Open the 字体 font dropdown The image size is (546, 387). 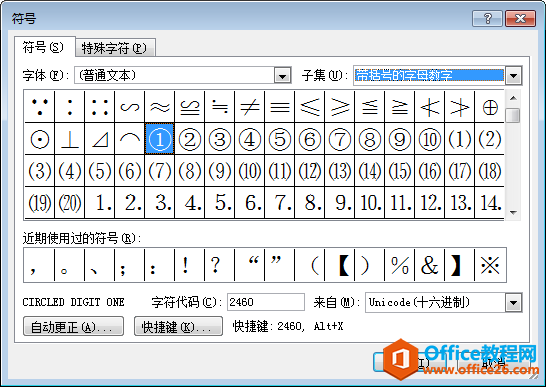(282, 76)
